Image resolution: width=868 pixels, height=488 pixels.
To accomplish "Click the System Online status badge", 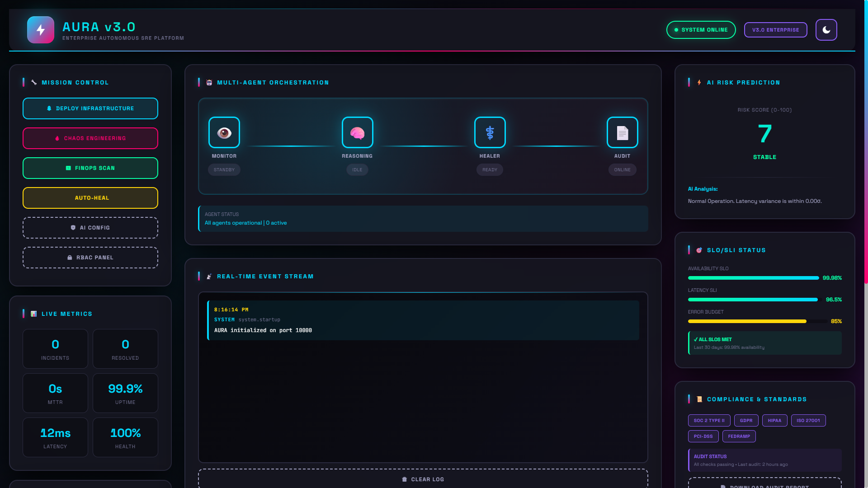I will (x=701, y=30).
